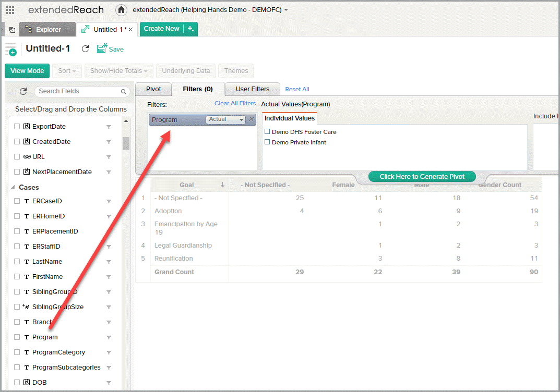The height and width of the screenshot is (392, 560).
Task: Collapse the Cases group
Action: click(13, 187)
